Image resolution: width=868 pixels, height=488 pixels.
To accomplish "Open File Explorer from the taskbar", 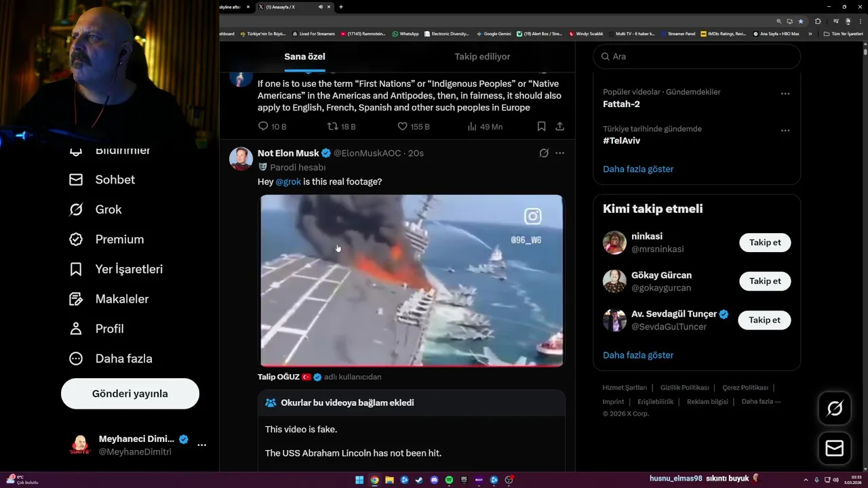I will click(389, 480).
